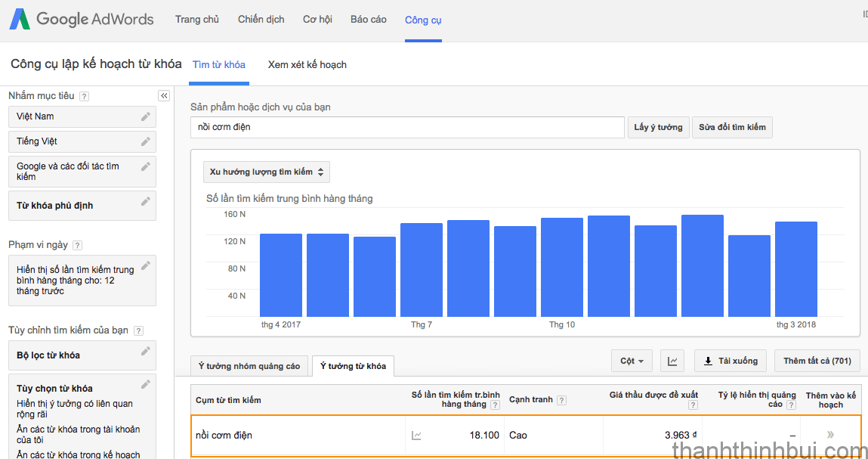Add nồi cơm điện to plan arrows
868x459 pixels.
click(830, 435)
